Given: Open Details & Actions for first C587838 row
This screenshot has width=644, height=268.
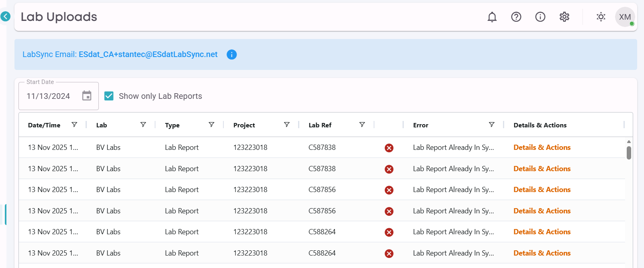Looking at the screenshot, I should coord(542,147).
